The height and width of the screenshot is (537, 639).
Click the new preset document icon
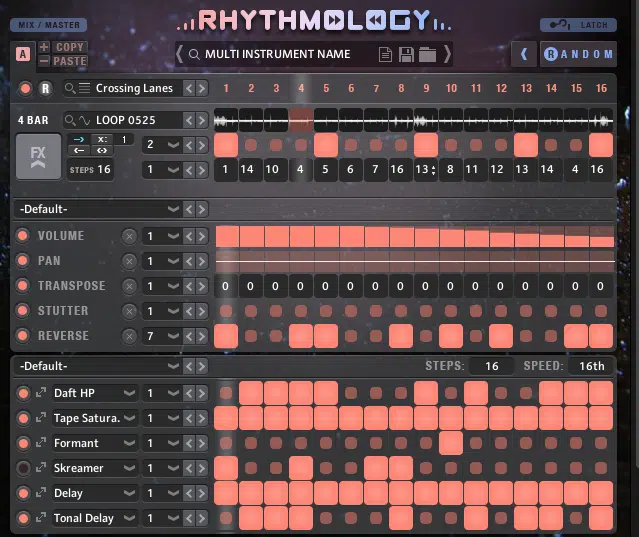pos(385,54)
